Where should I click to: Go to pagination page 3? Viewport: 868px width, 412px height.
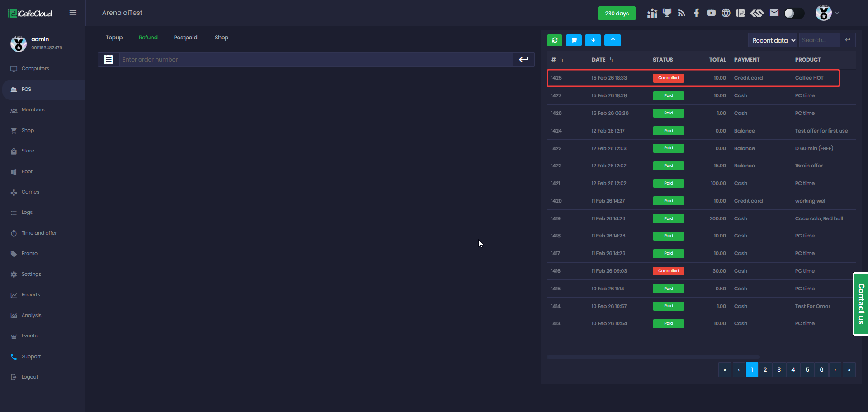pos(779,370)
